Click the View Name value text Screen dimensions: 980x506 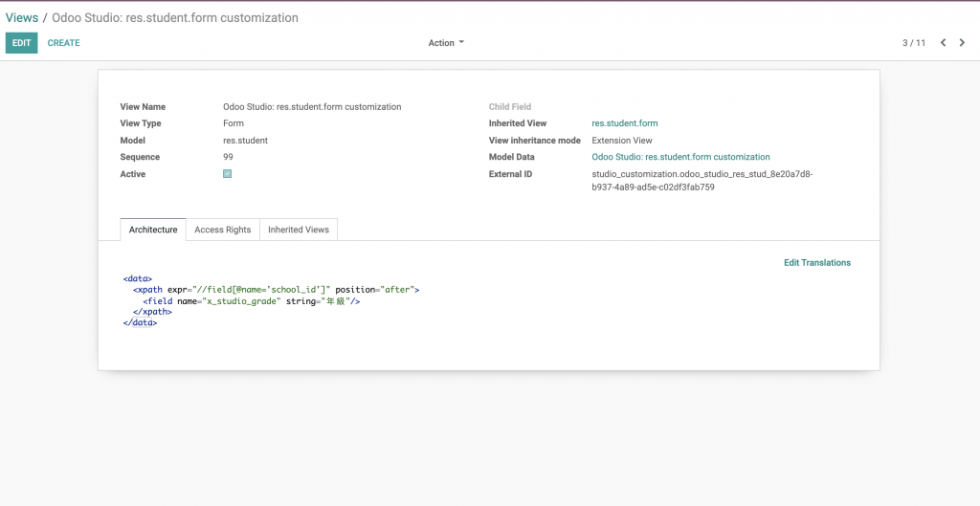click(312, 107)
